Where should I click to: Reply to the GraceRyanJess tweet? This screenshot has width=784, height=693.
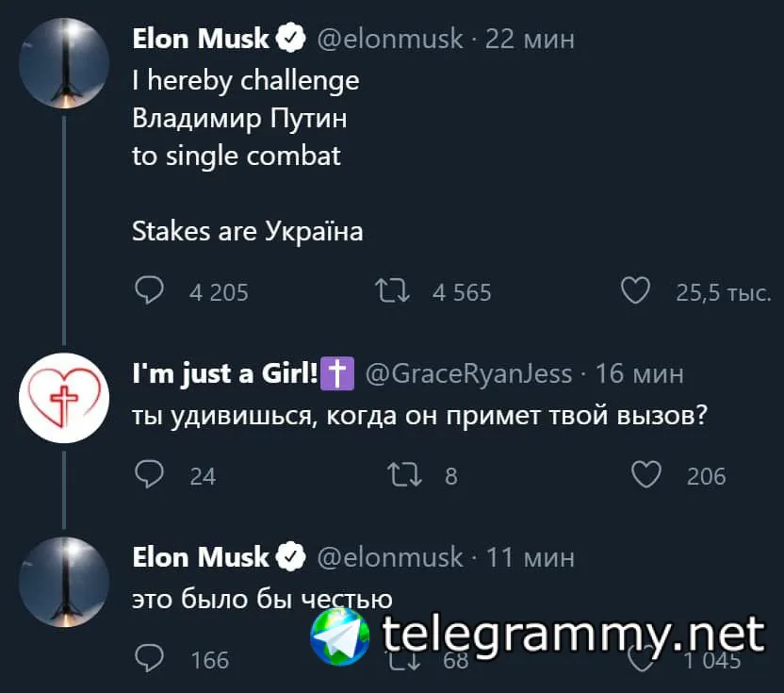[149, 474]
